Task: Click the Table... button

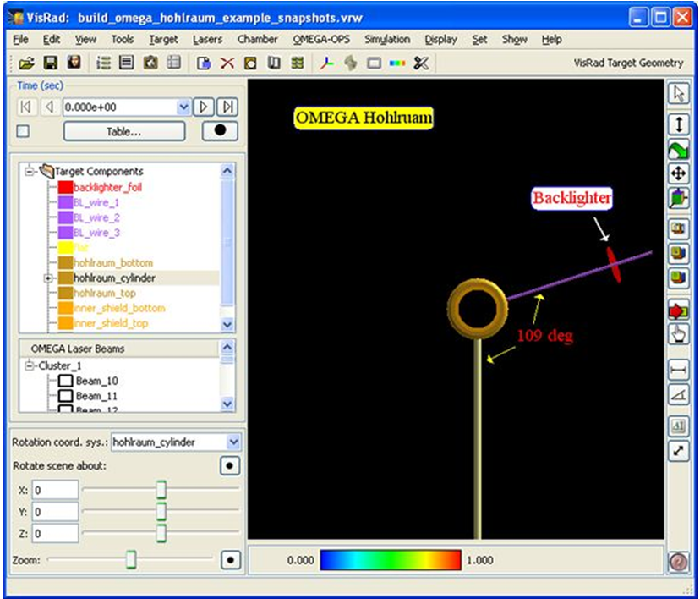Action: click(123, 131)
